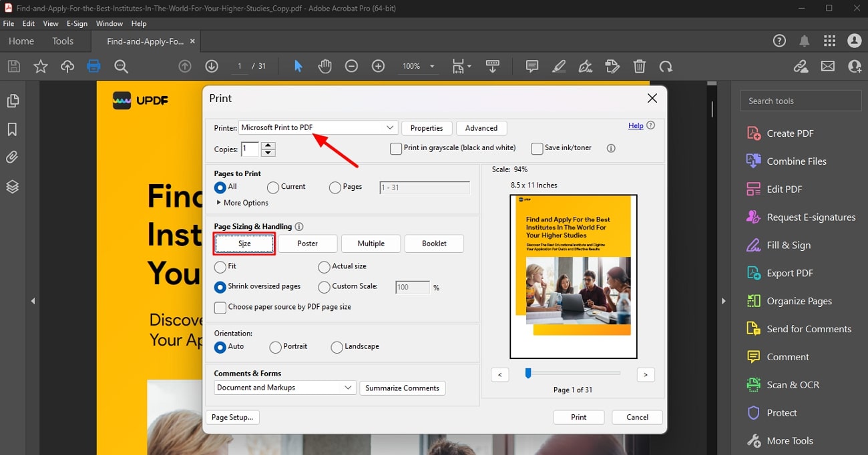
Task: Open the File menu
Action: click(9, 23)
